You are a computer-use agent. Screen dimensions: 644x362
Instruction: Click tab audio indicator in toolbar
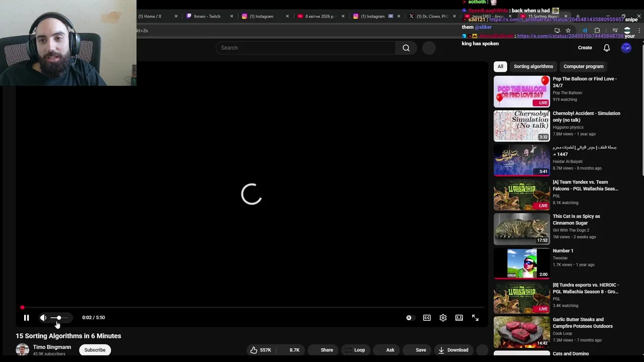(585, 31)
